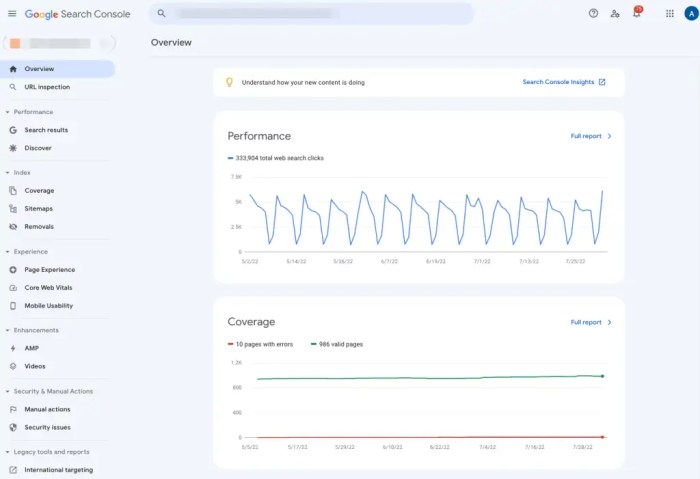This screenshot has height=479, width=700.
Task: Select URL inspection in the sidebar
Action: 47,87
